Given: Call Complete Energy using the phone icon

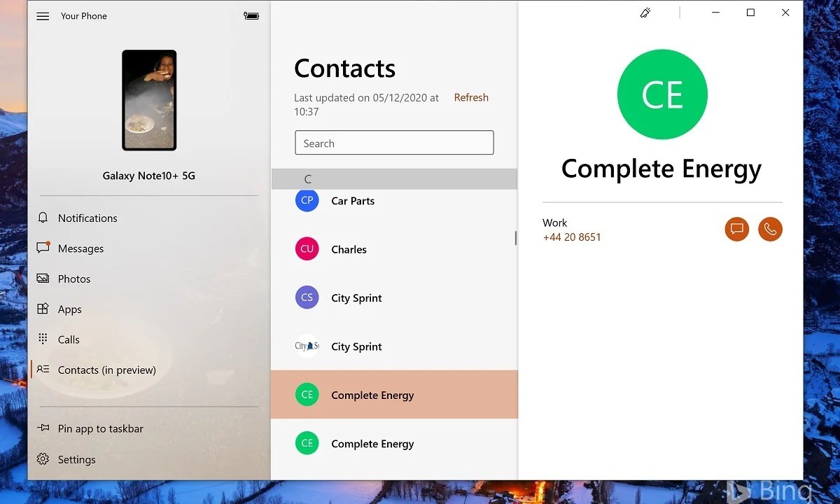Looking at the screenshot, I should 770,229.
